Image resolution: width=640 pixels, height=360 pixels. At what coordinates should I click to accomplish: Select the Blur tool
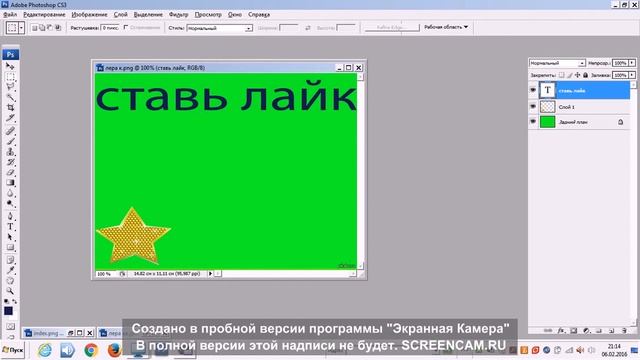[x=10, y=193]
